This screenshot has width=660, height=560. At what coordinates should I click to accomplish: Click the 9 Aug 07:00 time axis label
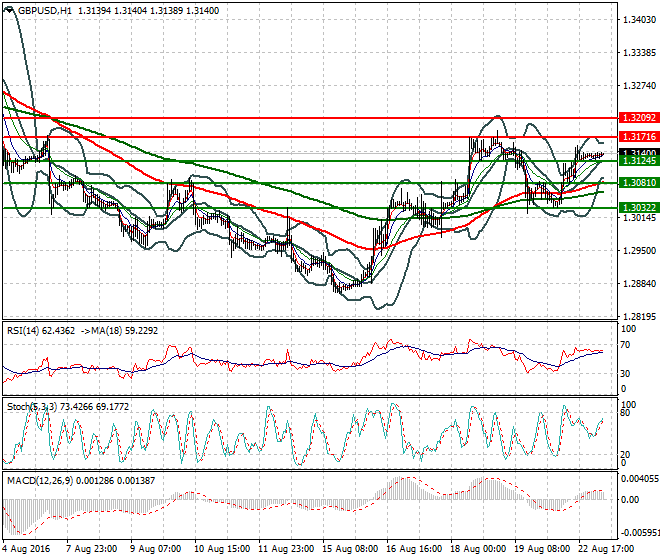(156, 549)
